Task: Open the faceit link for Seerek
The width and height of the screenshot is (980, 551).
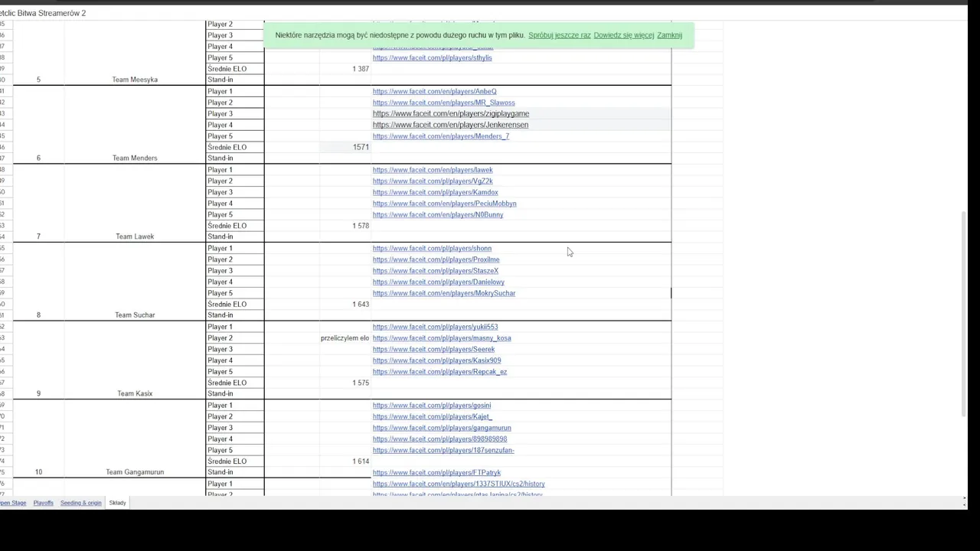Action: click(x=433, y=350)
